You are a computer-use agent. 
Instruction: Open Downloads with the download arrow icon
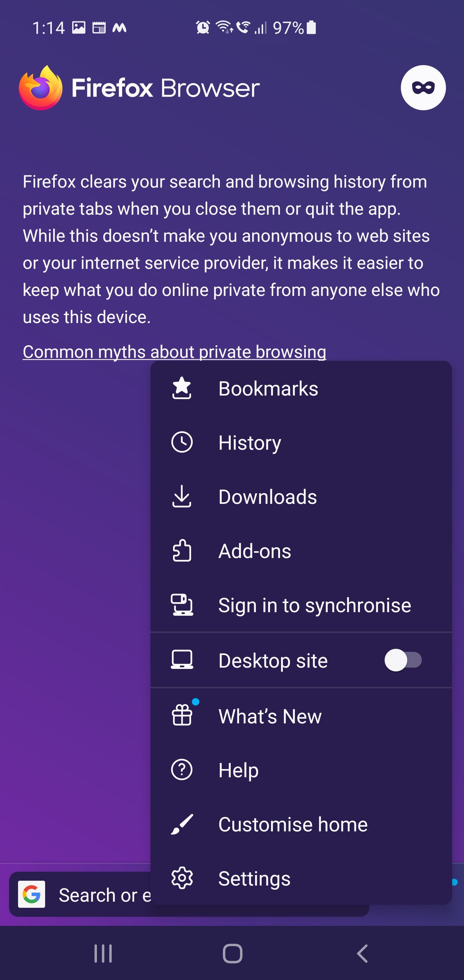pyautogui.click(x=182, y=496)
